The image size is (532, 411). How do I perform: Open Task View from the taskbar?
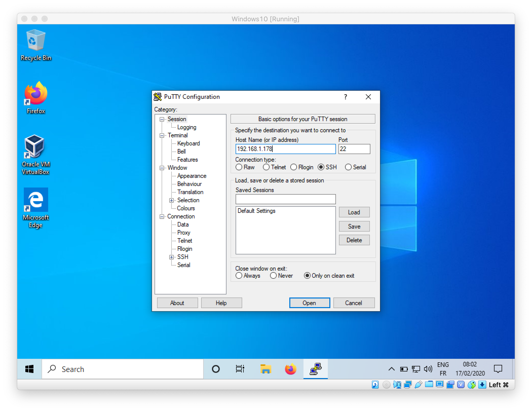(240, 369)
